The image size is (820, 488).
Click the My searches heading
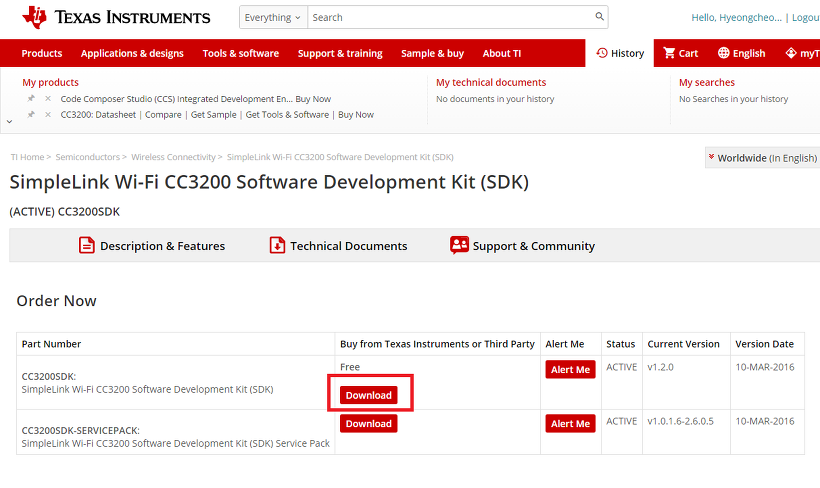pyautogui.click(x=707, y=82)
